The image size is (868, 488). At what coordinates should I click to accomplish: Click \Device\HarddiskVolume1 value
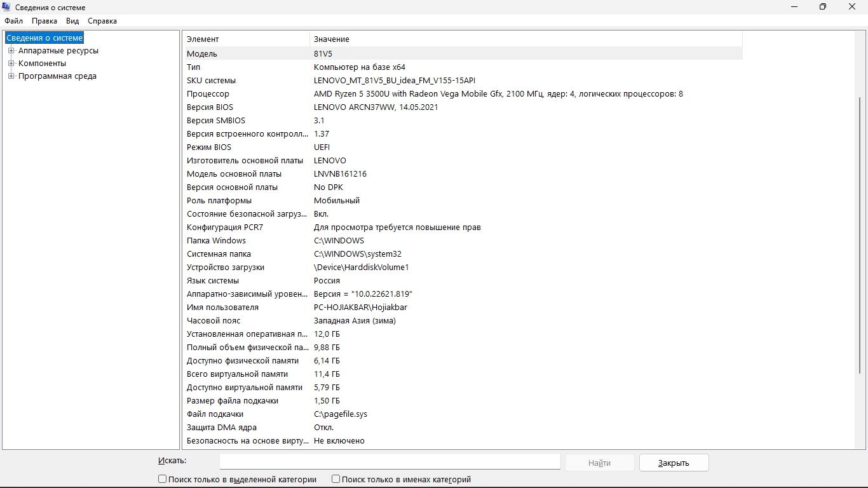point(362,268)
